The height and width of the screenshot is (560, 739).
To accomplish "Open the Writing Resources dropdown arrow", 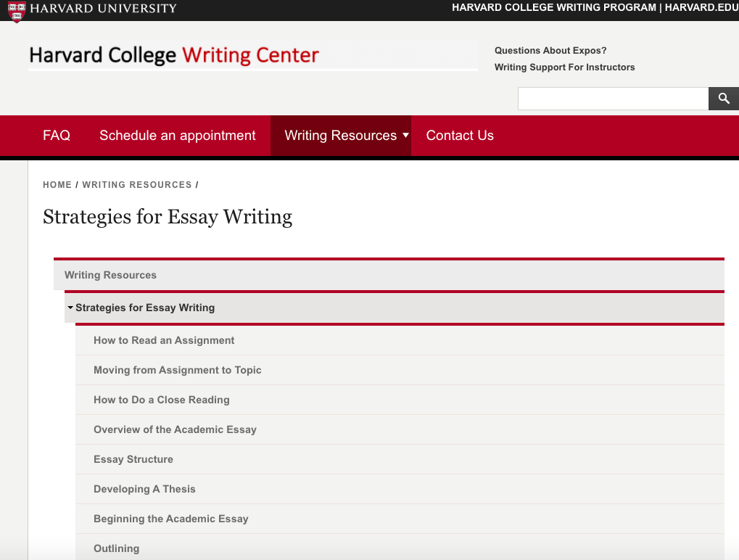I will 405,136.
